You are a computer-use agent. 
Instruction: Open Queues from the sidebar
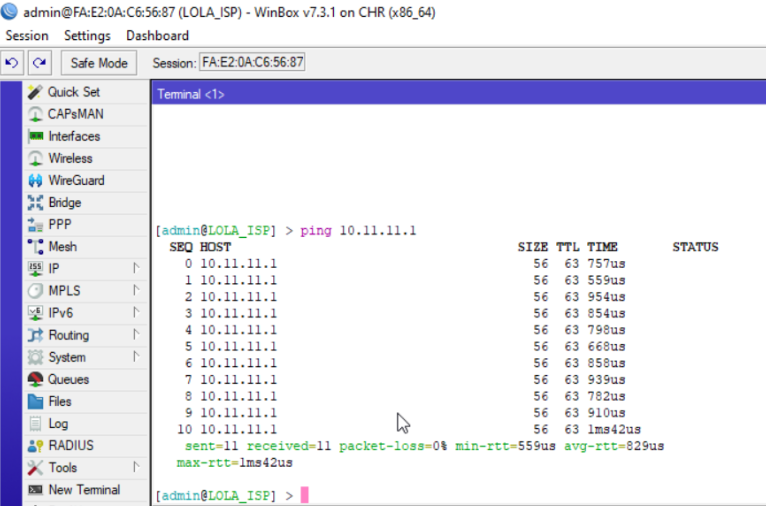click(36, 379)
